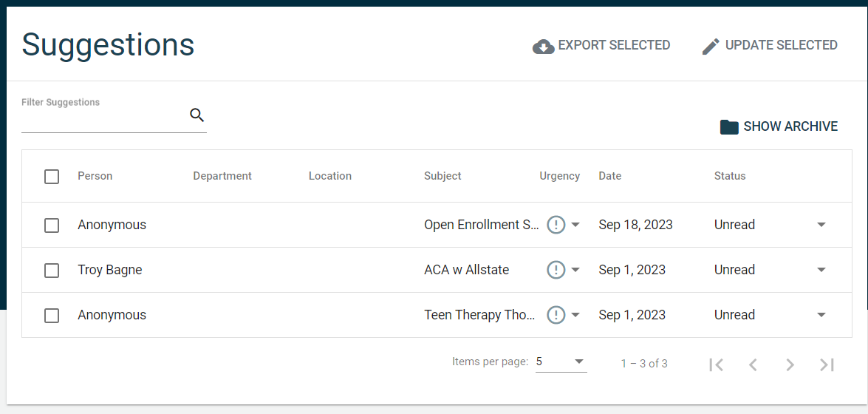
Task: Select the Teen Therapy suggestion checkbox
Action: [52, 315]
